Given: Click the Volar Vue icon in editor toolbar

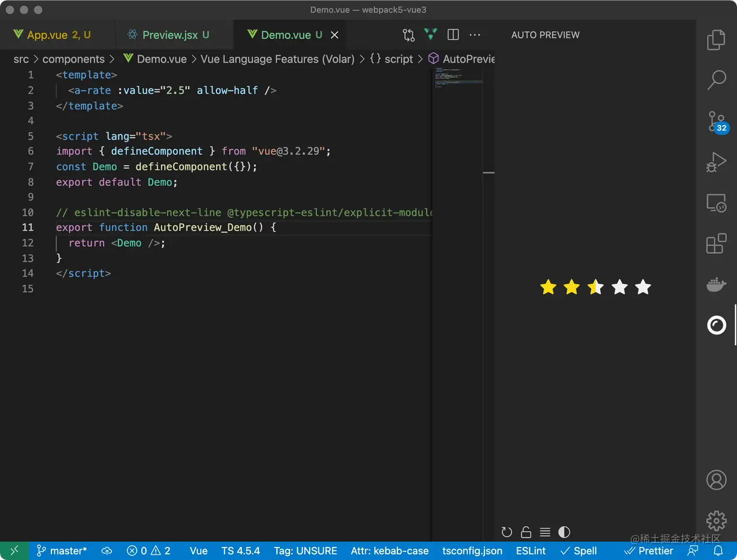Looking at the screenshot, I should pyautogui.click(x=431, y=34).
